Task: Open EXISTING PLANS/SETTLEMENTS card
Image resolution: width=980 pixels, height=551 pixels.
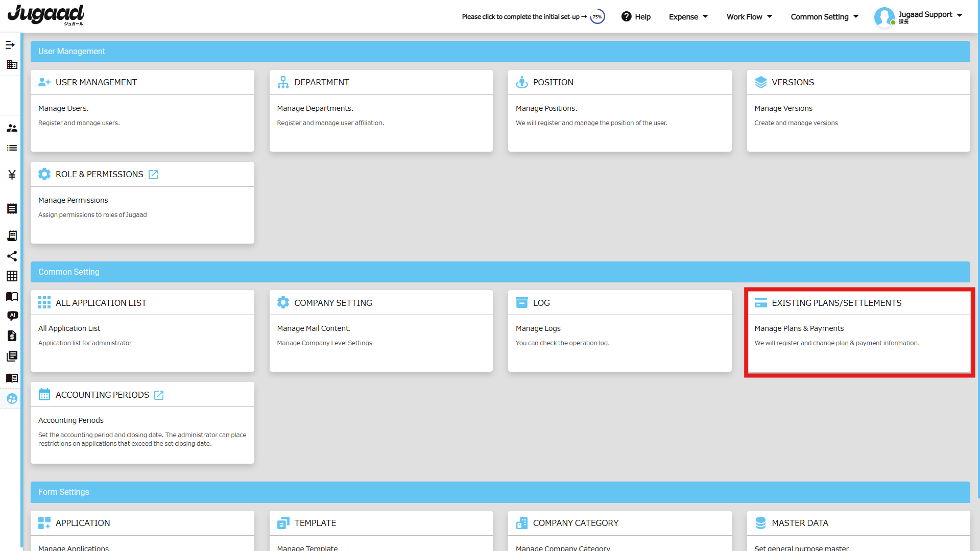Action: [858, 331]
